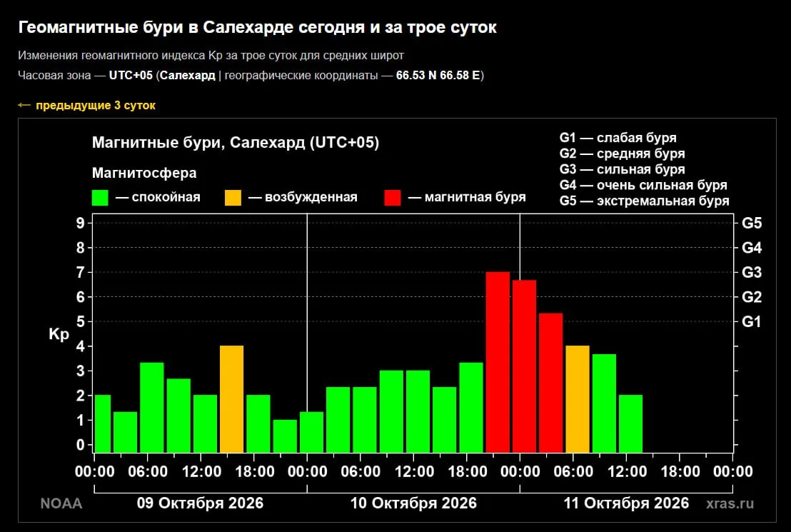Click the "G1" label on the right axis
The width and height of the screenshot is (791, 532).
pos(752,321)
